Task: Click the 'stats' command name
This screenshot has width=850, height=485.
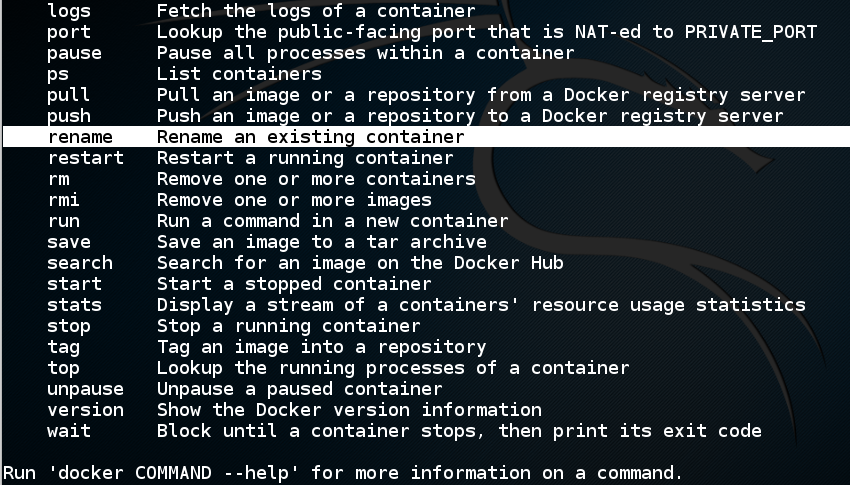Action: pyautogui.click(x=74, y=305)
